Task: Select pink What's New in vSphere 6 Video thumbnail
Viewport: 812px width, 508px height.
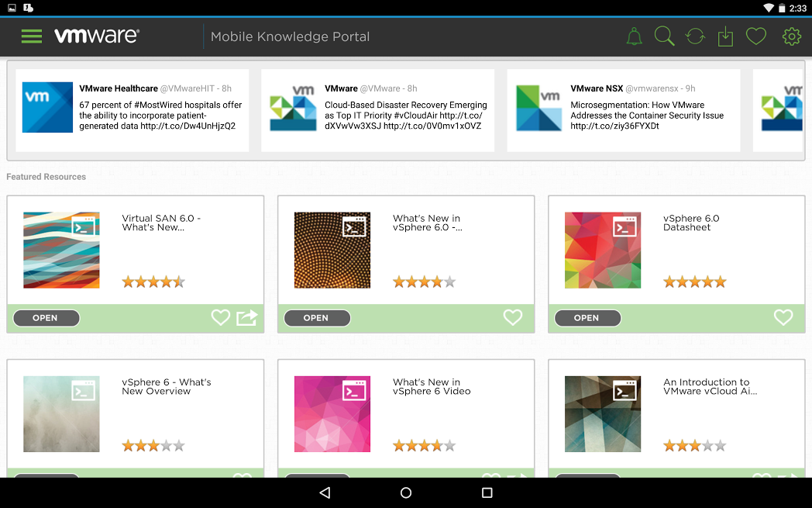Action: pyautogui.click(x=332, y=413)
